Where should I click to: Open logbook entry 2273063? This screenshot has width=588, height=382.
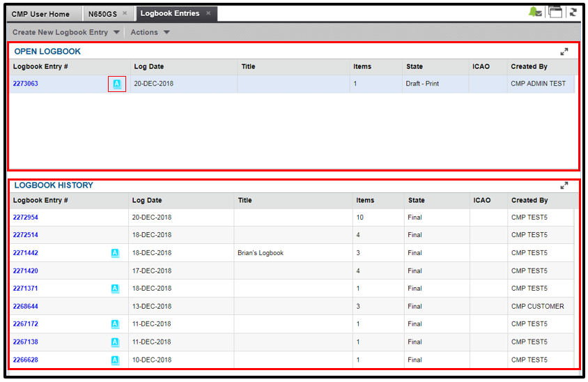(x=26, y=84)
